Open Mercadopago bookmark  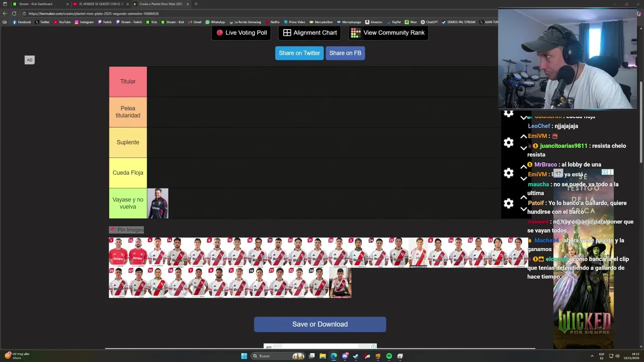[349, 22]
